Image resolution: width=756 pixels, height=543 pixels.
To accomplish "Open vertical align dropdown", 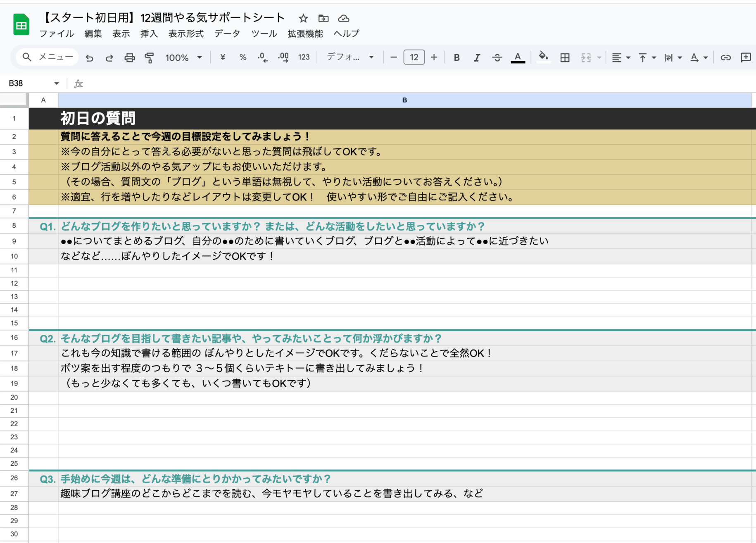I will [x=647, y=57].
